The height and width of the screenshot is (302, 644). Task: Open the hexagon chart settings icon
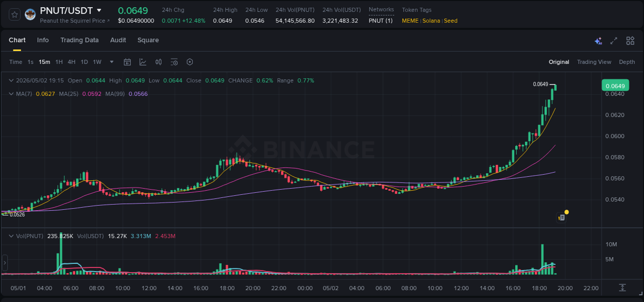[190, 62]
